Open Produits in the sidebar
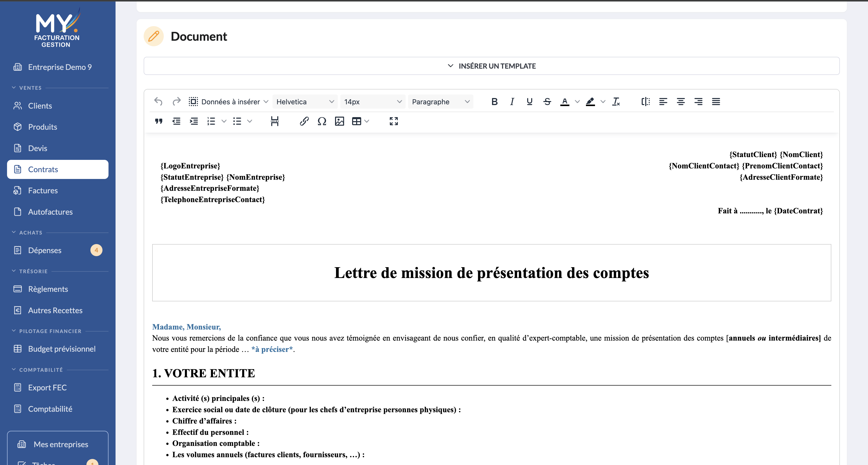Screen dimensions: 868x465 click(x=58, y=127)
